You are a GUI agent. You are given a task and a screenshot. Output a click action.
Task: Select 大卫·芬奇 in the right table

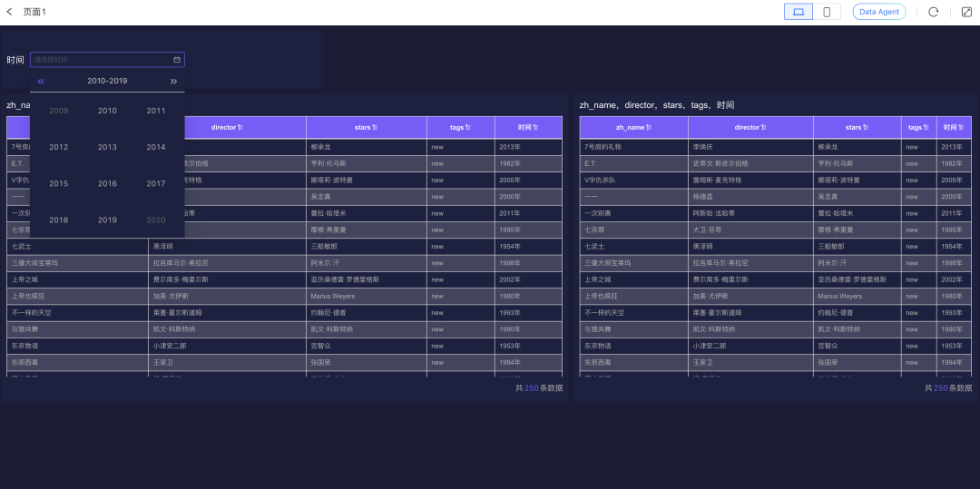click(707, 230)
